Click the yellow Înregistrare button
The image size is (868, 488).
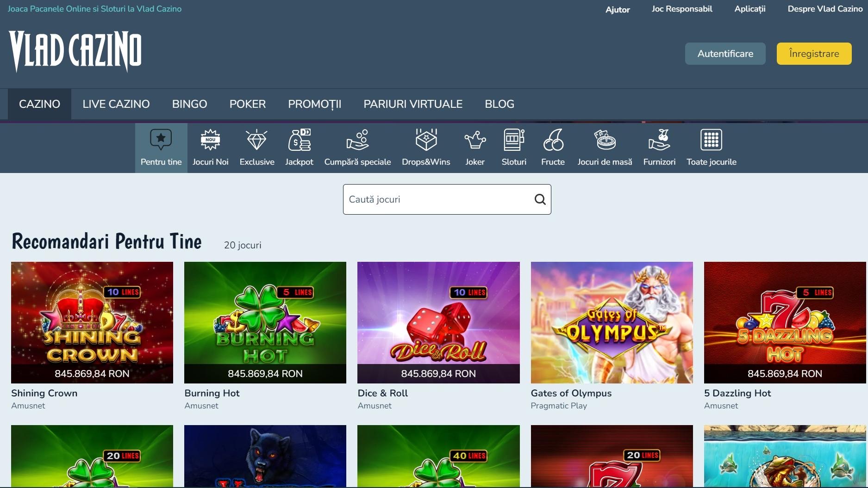click(x=814, y=54)
